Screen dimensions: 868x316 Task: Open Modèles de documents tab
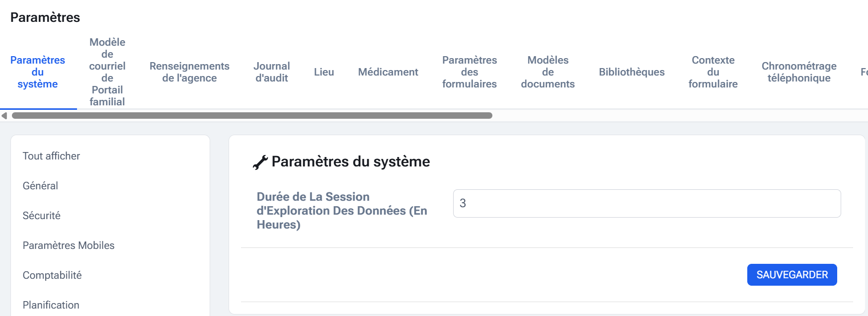tap(548, 72)
